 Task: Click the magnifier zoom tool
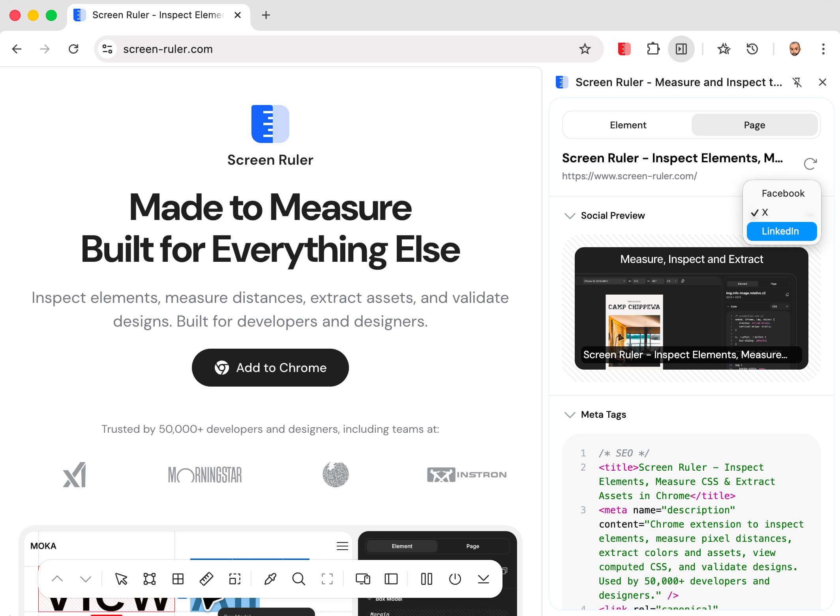pyautogui.click(x=299, y=579)
